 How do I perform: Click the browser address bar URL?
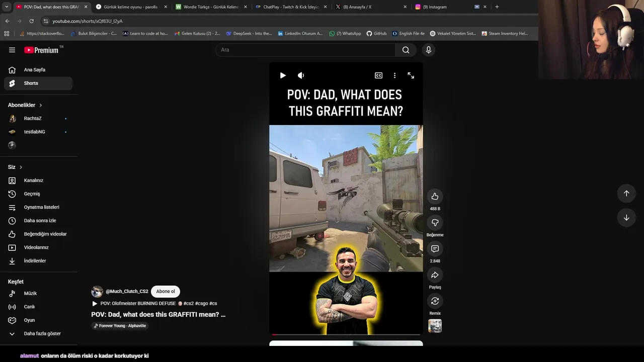[88, 21]
